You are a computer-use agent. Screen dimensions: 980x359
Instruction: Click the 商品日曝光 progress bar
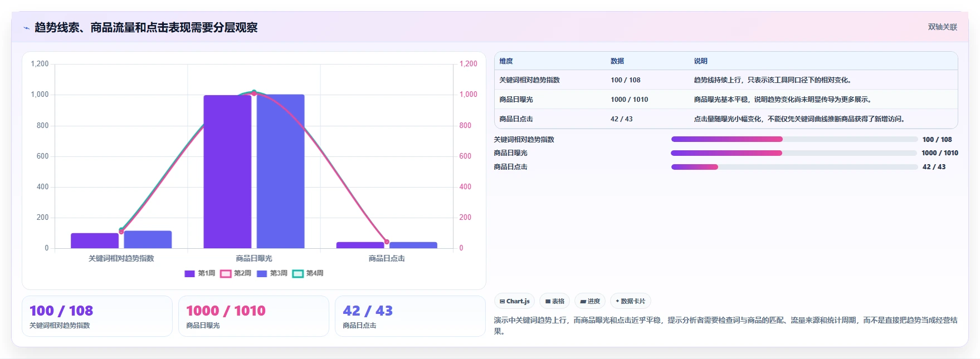(x=794, y=153)
